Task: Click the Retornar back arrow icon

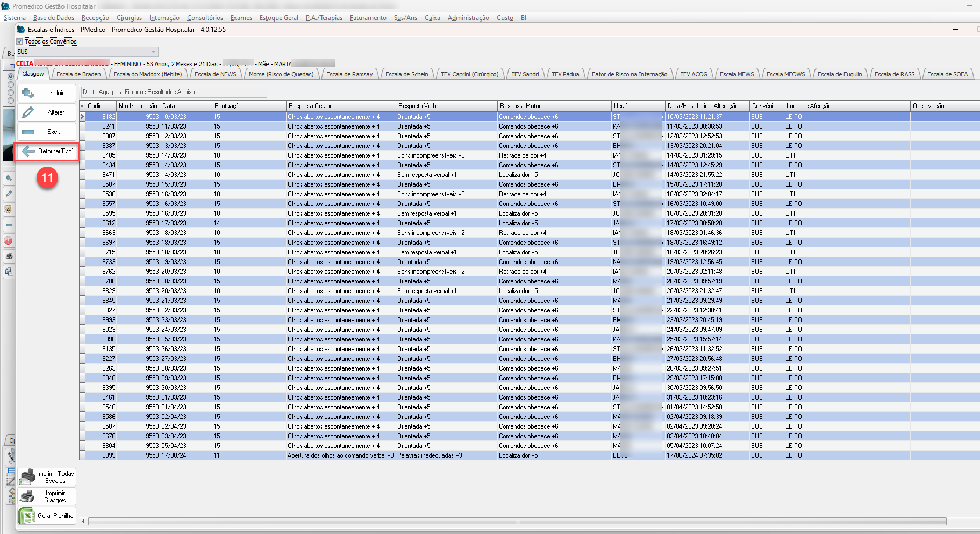Action: 28,152
